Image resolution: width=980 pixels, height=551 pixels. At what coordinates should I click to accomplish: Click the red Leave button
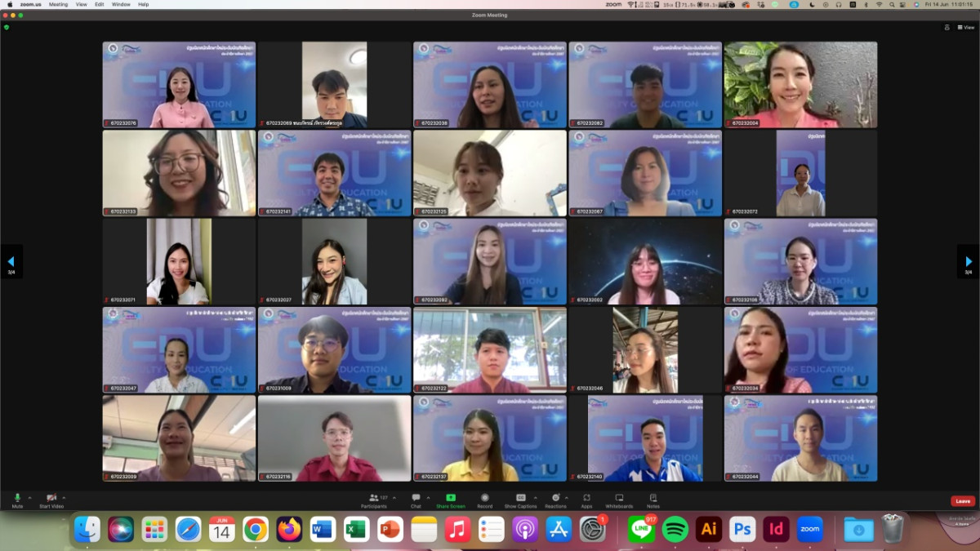(x=962, y=501)
